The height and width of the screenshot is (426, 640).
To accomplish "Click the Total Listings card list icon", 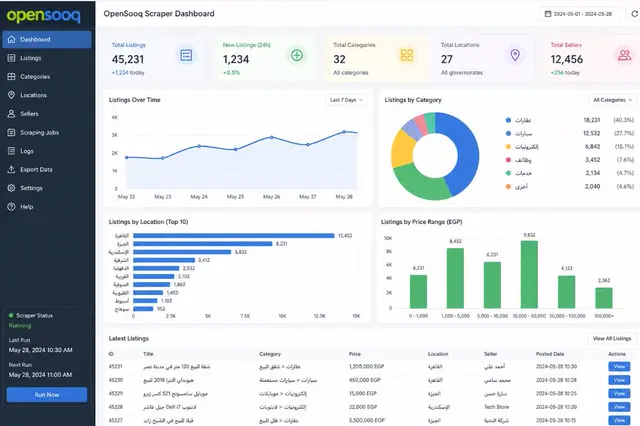I will (186, 55).
